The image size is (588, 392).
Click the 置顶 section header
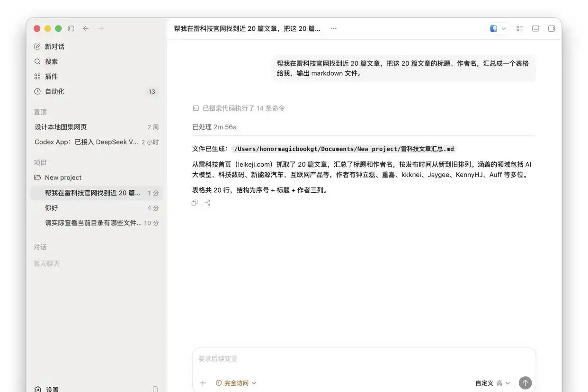(40, 112)
